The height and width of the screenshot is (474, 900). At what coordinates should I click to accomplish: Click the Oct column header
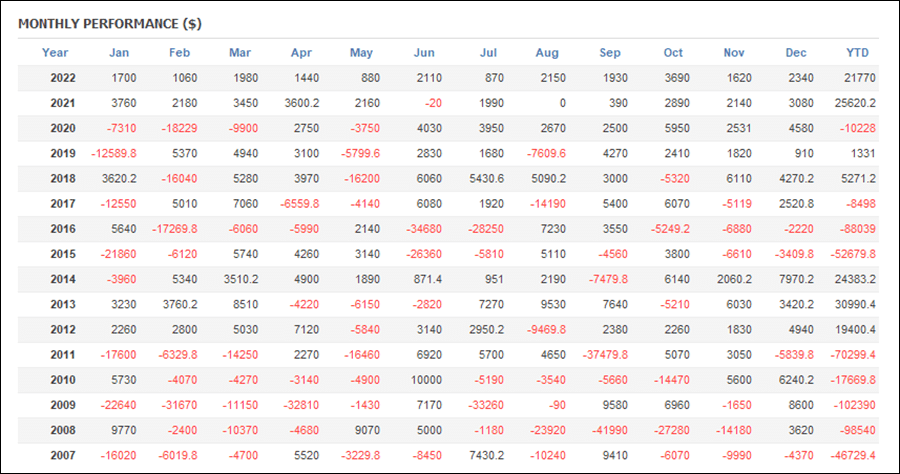tap(673, 53)
